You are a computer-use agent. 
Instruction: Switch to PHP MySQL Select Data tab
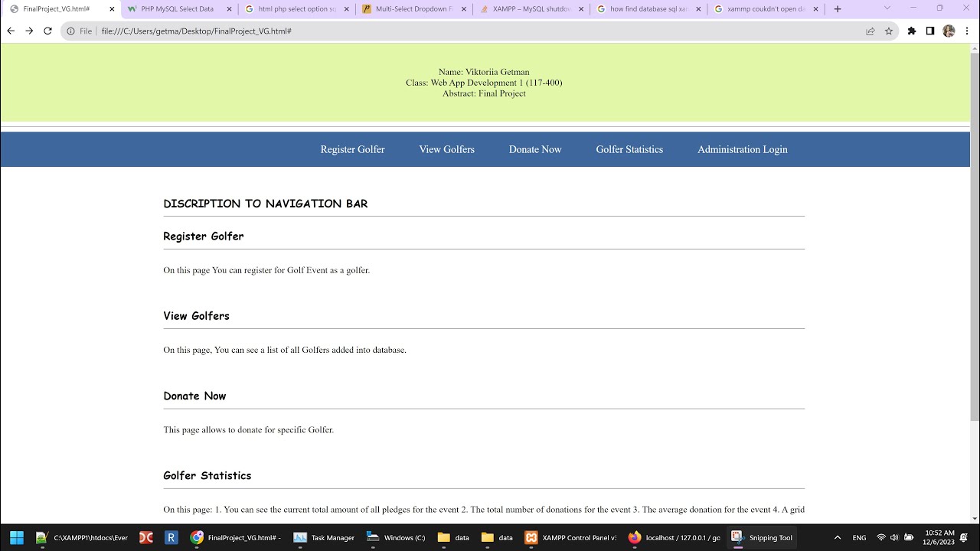[x=180, y=9]
